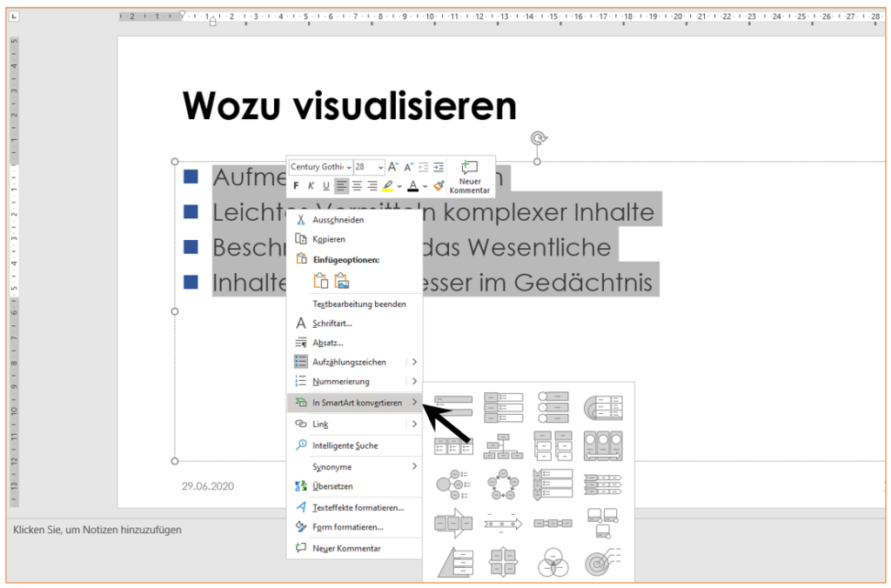Expand In SmartArt konvertieren submenu arrow
This screenshot has height=588, width=891.
tap(414, 402)
